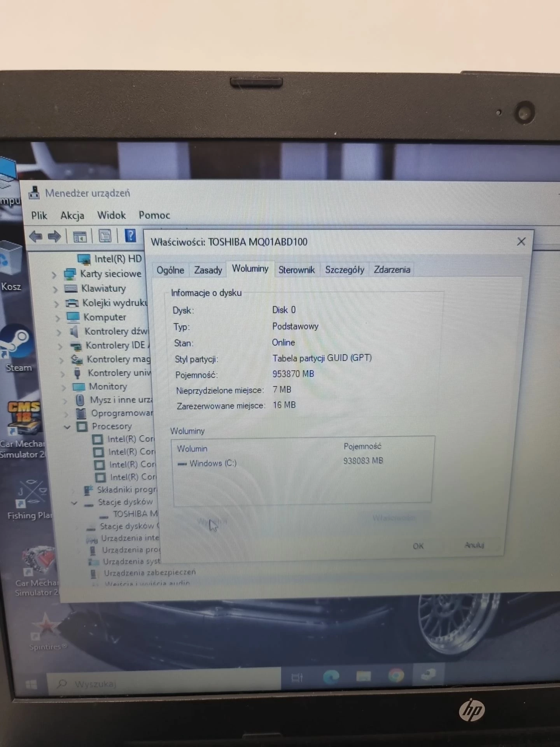The height and width of the screenshot is (747, 560).
Task: Click the Task View taskbar icon
Action: 297,678
